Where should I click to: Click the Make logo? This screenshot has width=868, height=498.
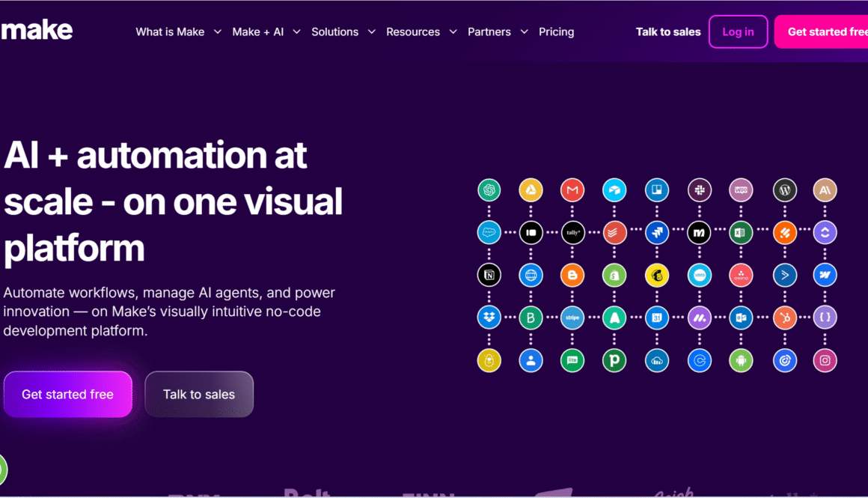37,31
